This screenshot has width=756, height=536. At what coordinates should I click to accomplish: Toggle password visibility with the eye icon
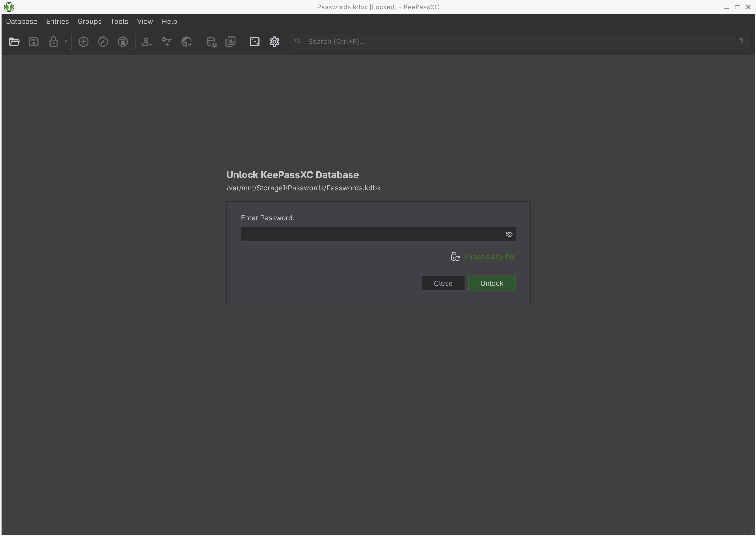(509, 234)
